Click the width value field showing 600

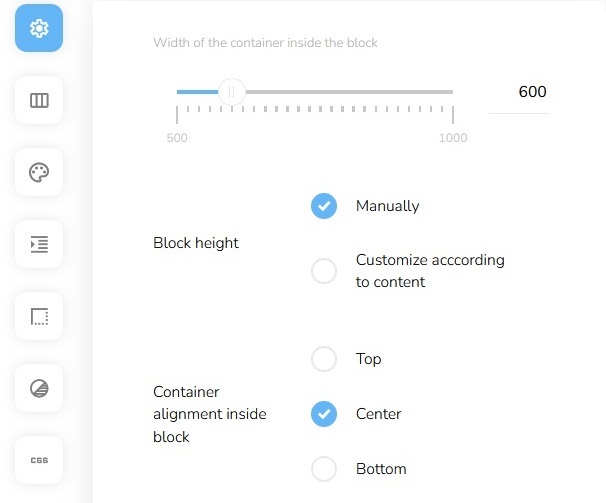519,93
